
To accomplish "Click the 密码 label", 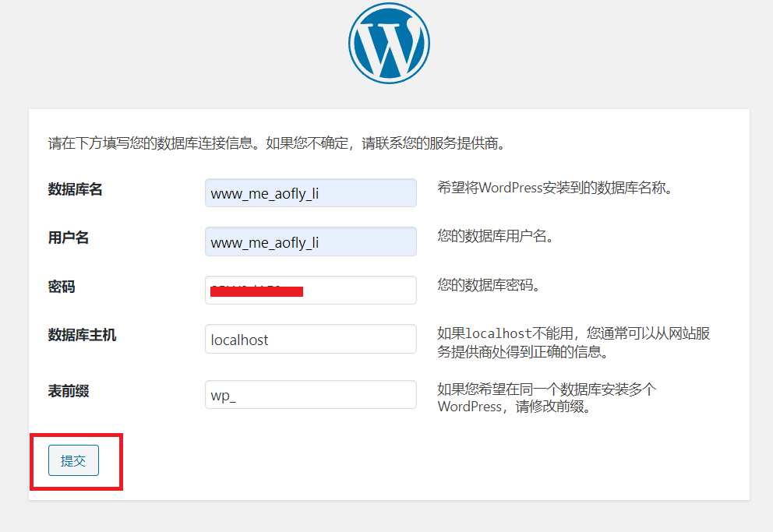I will pyautogui.click(x=61, y=287).
